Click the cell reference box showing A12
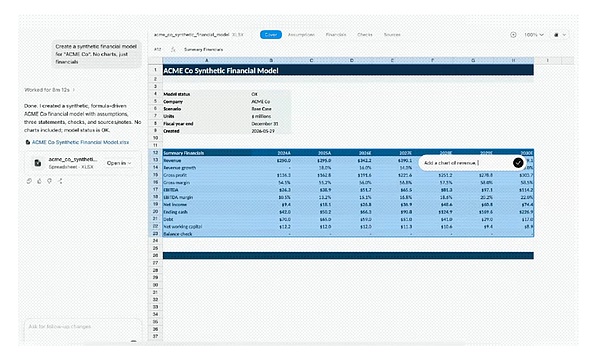 click(158, 49)
